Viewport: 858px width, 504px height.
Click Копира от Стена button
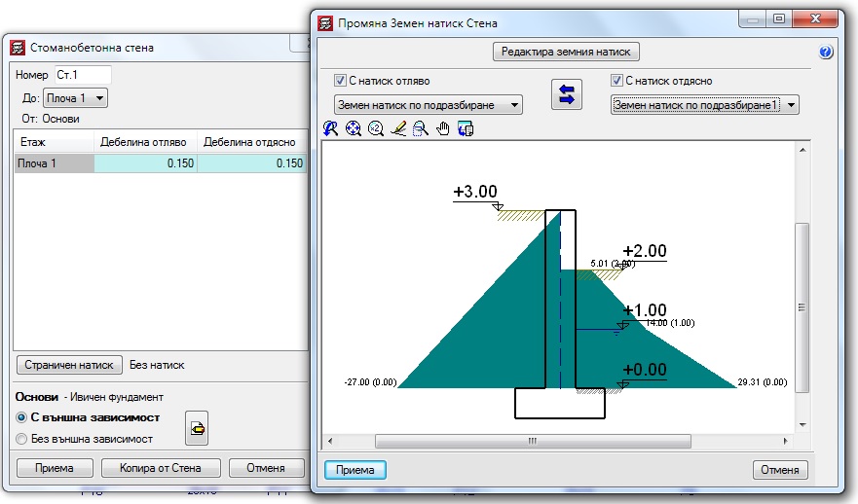161,468
